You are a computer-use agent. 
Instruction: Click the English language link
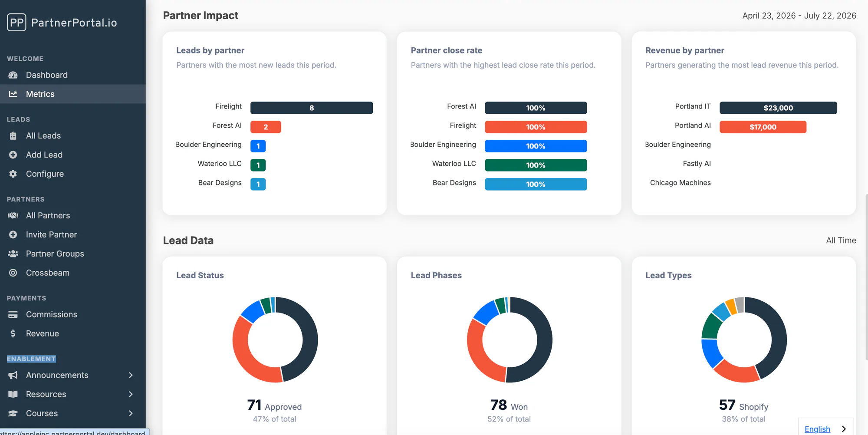(x=817, y=429)
